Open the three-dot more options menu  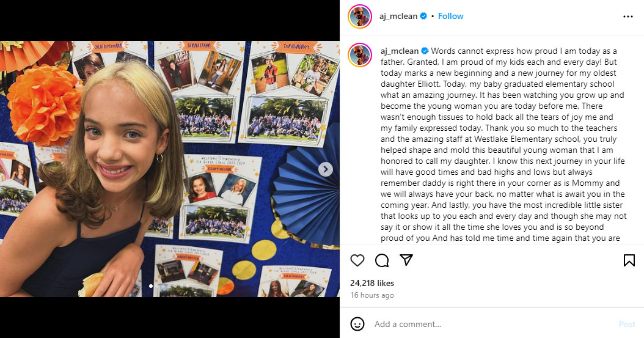pyautogui.click(x=628, y=17)
